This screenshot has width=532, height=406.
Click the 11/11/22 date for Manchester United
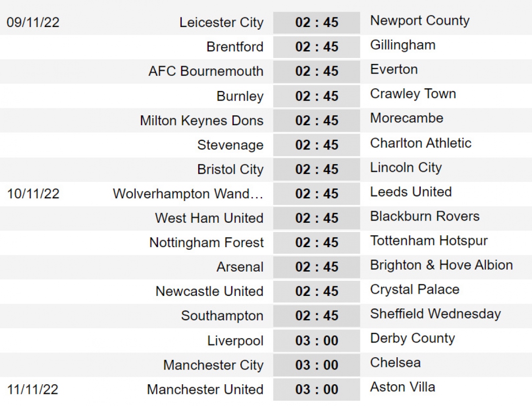(33, 390)
